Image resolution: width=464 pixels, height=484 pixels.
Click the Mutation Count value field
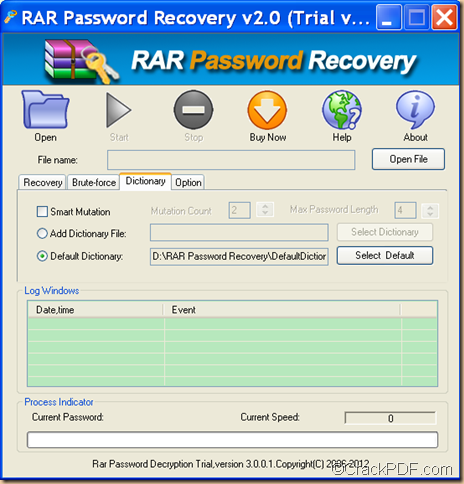tap(239, 210)
